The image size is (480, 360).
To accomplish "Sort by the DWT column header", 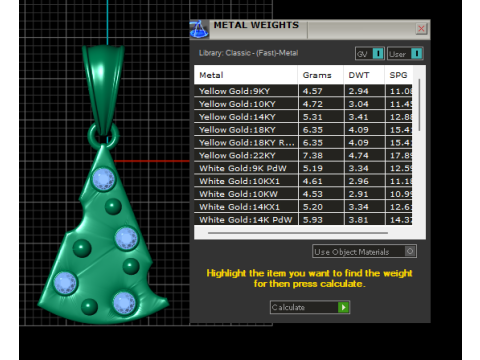I will [x=364, y=75].
